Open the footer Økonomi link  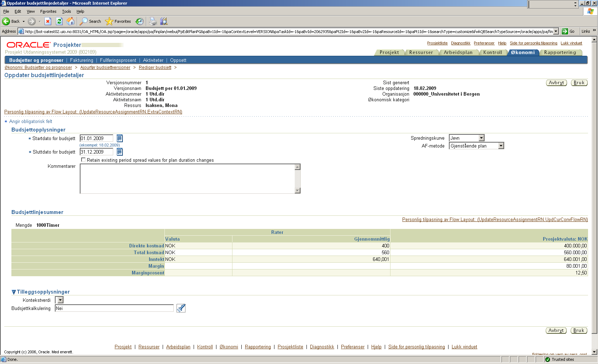tap(229, 347)
